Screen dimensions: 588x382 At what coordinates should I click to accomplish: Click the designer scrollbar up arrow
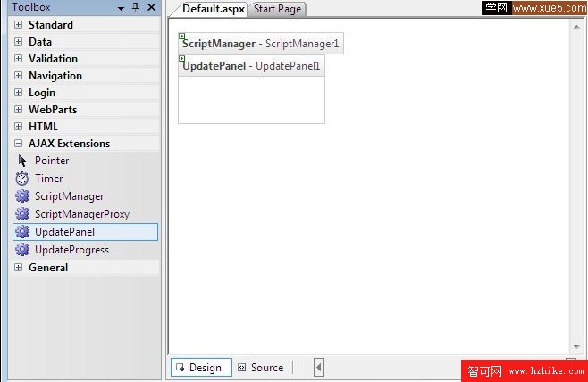coord(576,27)
